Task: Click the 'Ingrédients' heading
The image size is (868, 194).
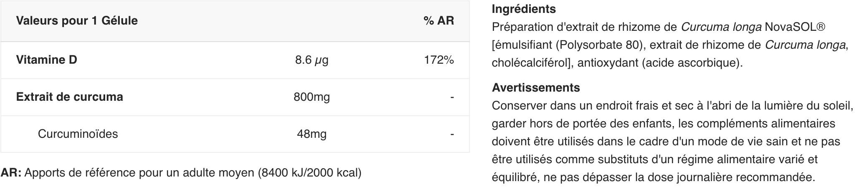Action: 523,9
